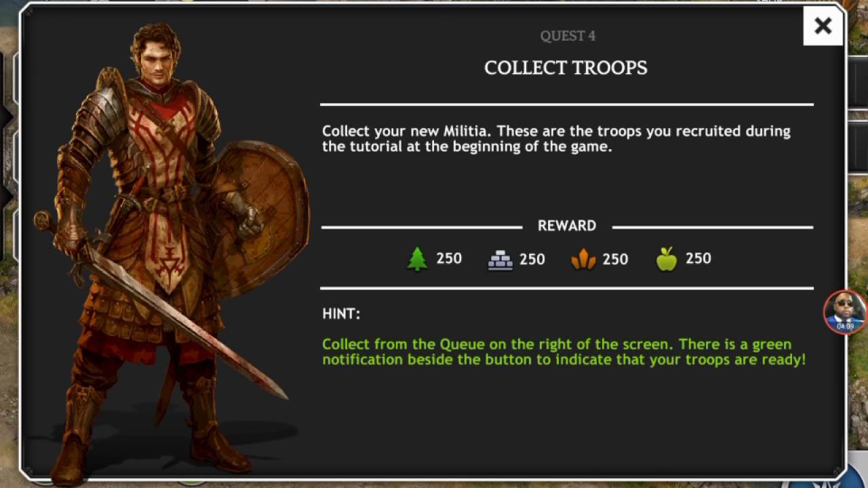Image resolution: width=868 pixels, height=488 pixels.
Task: Tap the green tree wood reward icon
Action: coord(418,259)
